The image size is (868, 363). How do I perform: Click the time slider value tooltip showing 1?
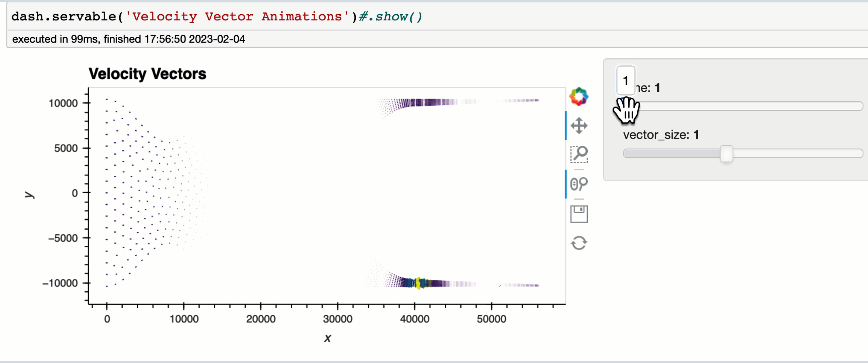pyautogui.click(x=625, y=81)
